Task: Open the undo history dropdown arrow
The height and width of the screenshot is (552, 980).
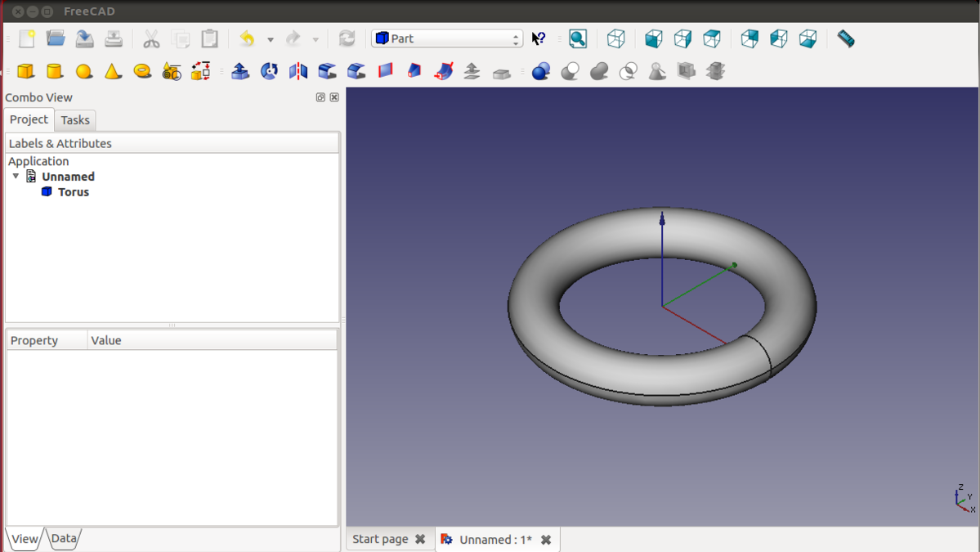Action: coord(271,39)
